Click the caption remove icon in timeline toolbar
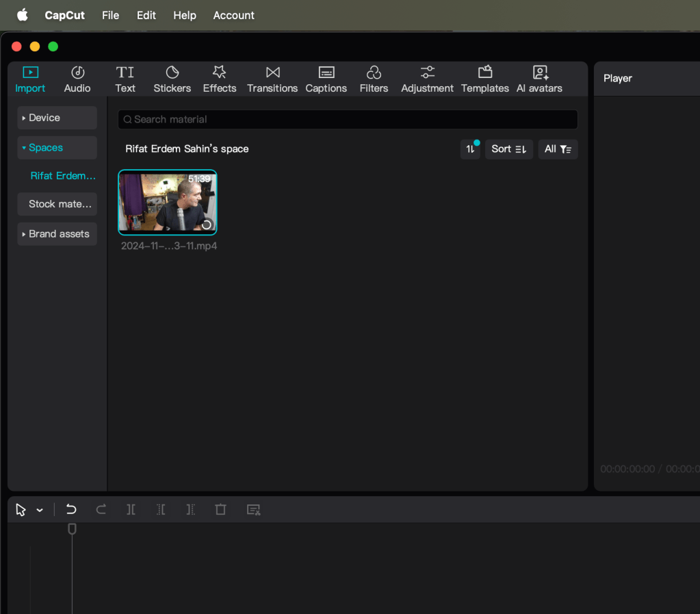The width and height of the screenshot is (700, 614). tap(254, 509)
